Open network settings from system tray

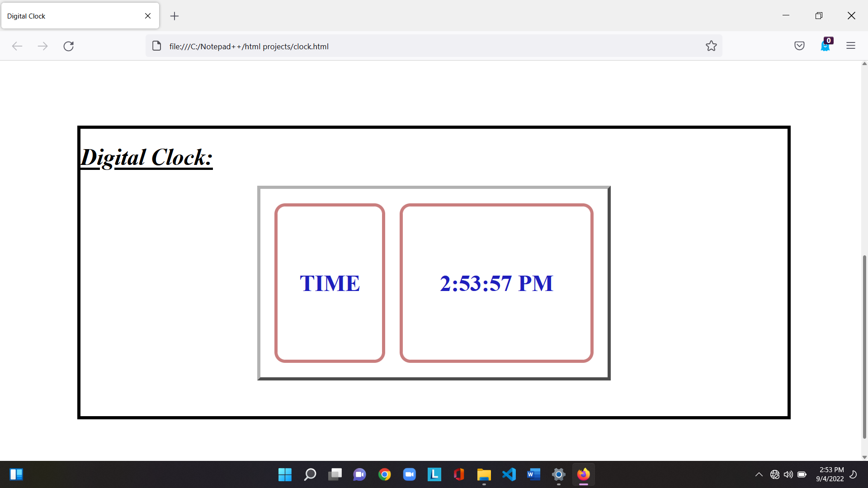[775, 474]
